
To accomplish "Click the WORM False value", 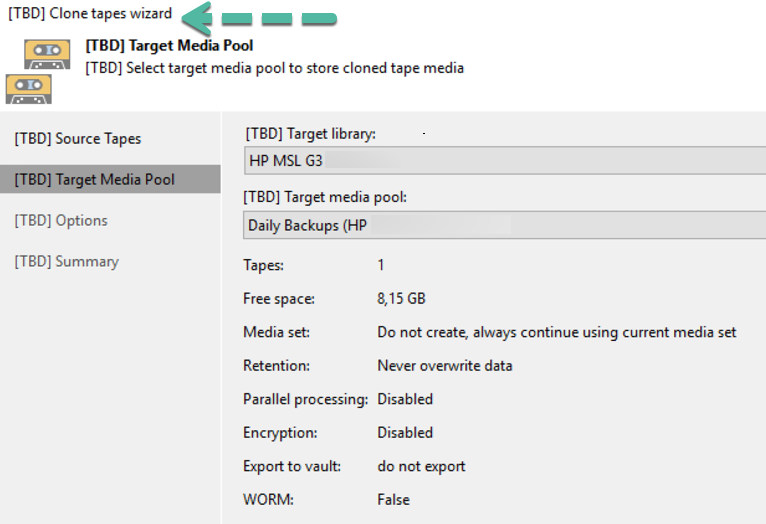I will pyautogui.click(x=393, y=500).
